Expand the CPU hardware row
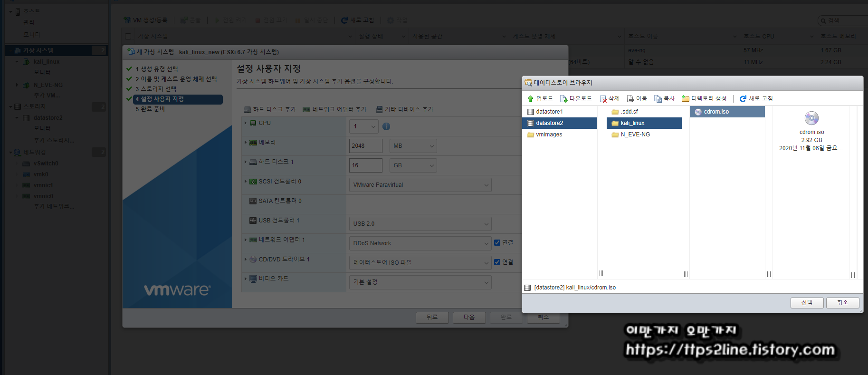This screenshot has height=375, width=868. [246, 123]
